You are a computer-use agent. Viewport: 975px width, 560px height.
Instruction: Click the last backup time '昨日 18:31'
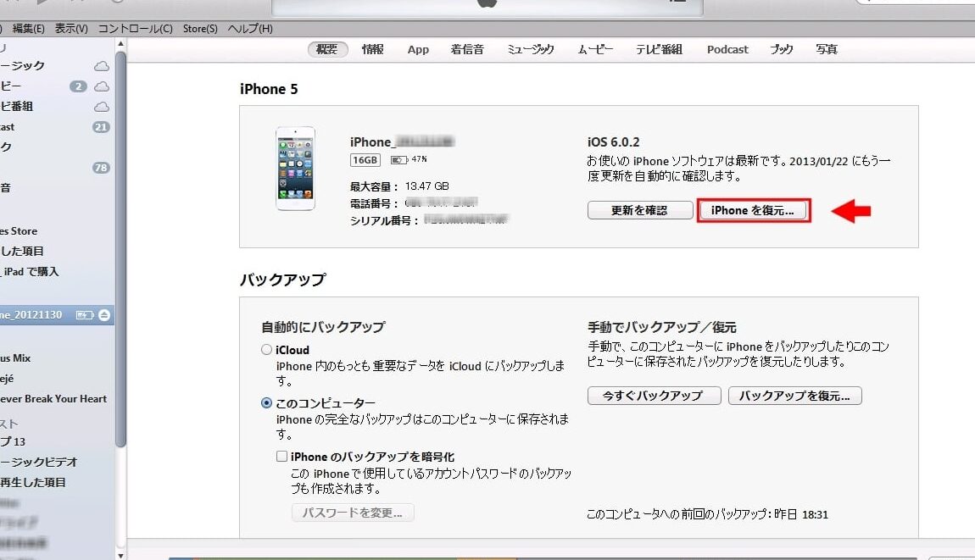coord(801,514)
